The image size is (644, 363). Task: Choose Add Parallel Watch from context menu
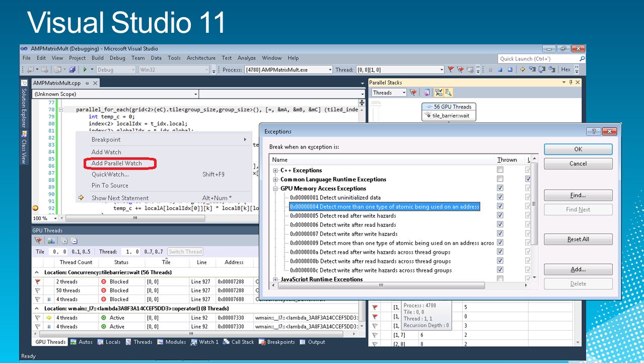click(x=117, y=163)
